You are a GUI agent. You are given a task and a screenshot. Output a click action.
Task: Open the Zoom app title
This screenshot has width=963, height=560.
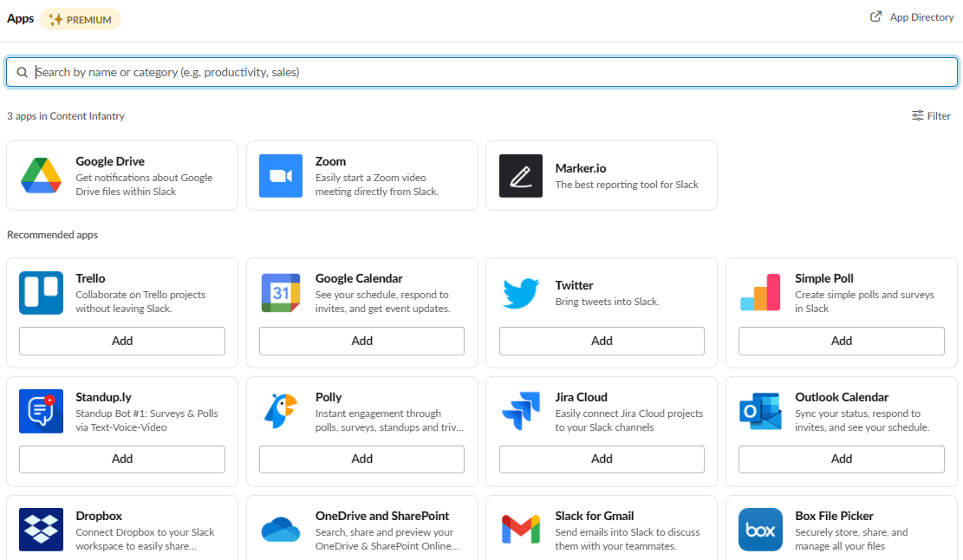[330, 161]
